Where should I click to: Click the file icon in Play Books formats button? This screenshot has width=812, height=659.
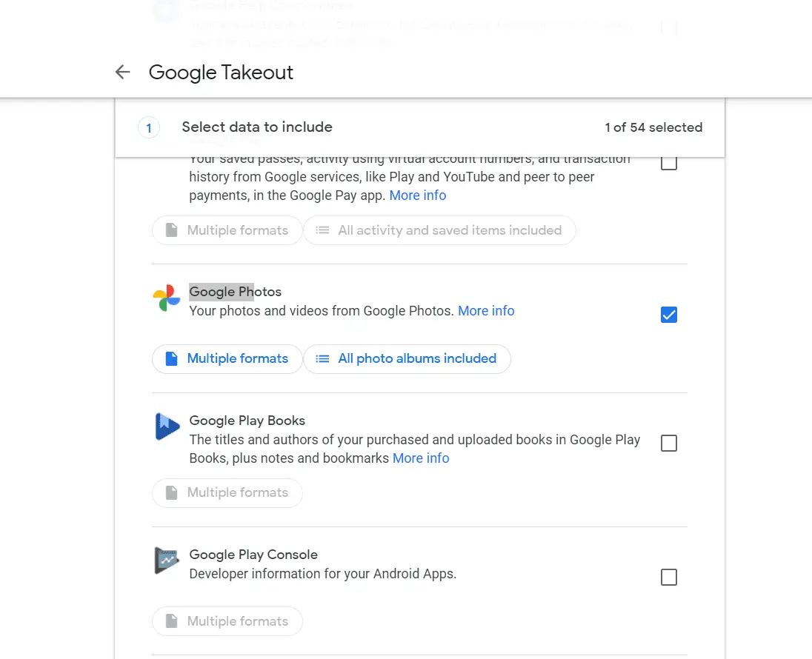pos(171,493)
